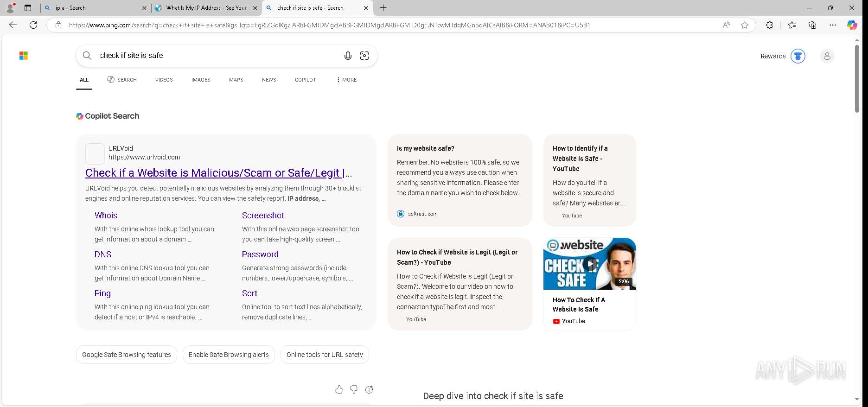Give a thumbs down to the answer
Image resolution: width=868 pixels, height=407 pixels.
click(354, 389)
